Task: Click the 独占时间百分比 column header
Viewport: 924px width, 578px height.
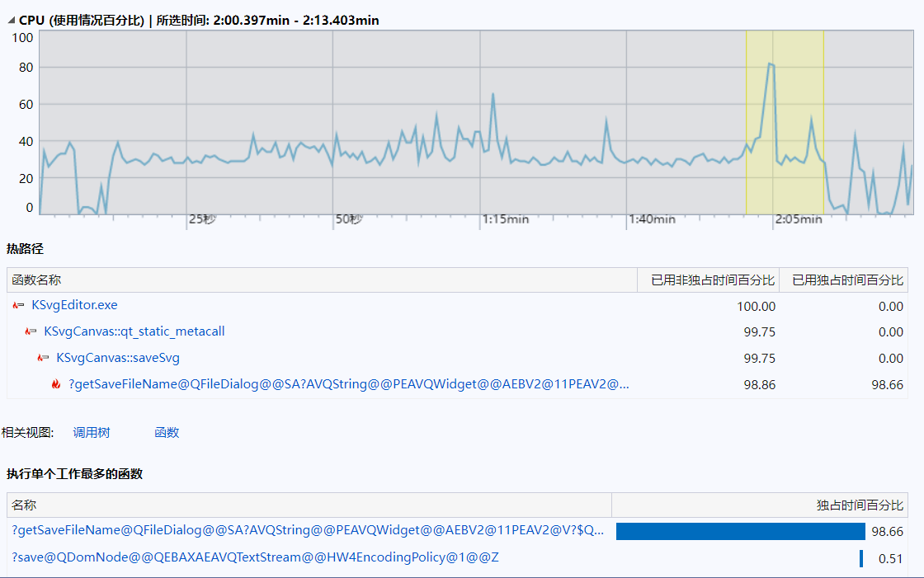Action: (760, 505)
